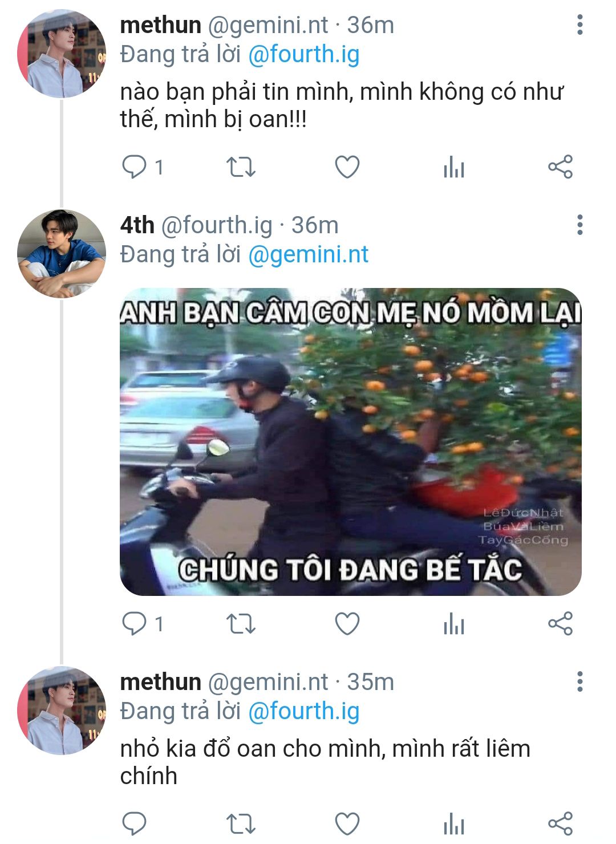Open reply on methun's first tweet
The width and height of the screenshot is (616, 844).
(x=135, y=168)
